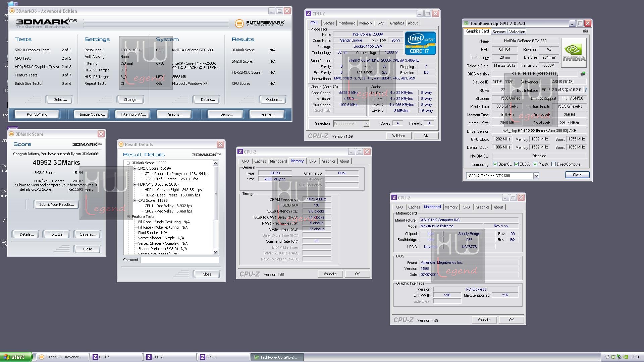Toggle the DirectCompute checkbox in GPU-Z
The image size is (644, 362).
point(553,164)
